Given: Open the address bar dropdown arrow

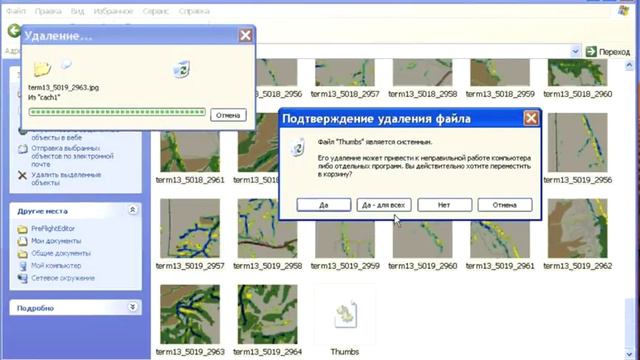Looking at the screenshot, I should coord(575,51).
